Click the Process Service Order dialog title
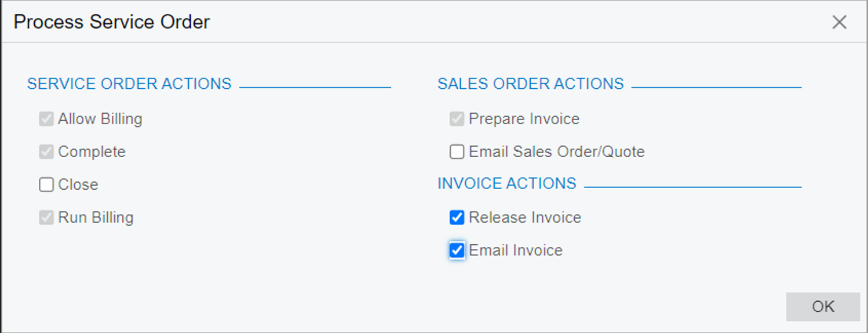 click(x=112, y=22)
